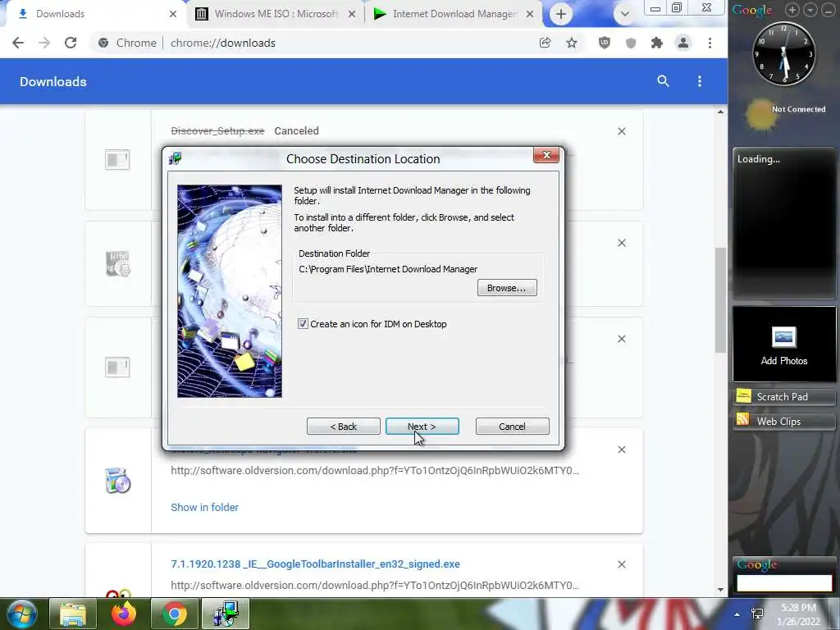Image resolution: width=840 pixels, height=630 pixels.
Task: Click the installer disc icon in downloads list
Action: click(x=118, y=481)
